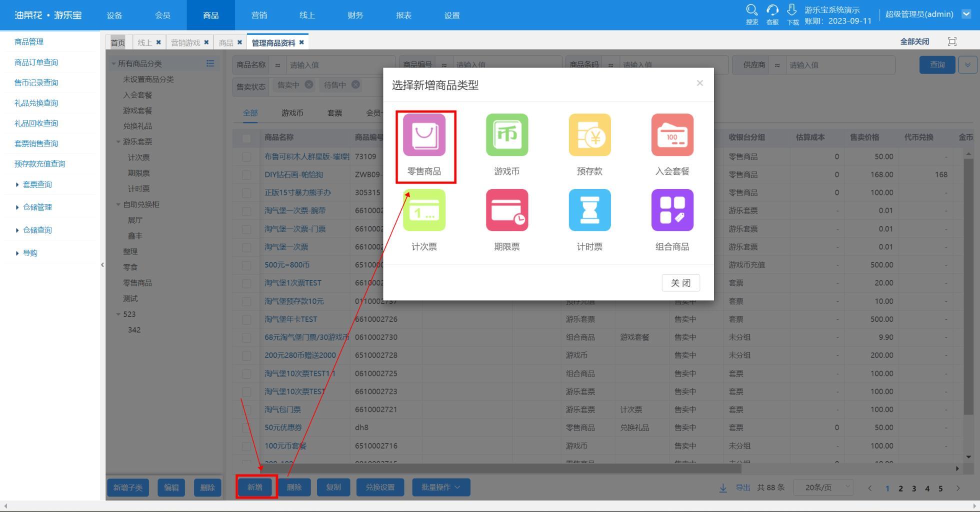Open the 财务 top menu
Screen dimensions: 980x512
[355, 15]
